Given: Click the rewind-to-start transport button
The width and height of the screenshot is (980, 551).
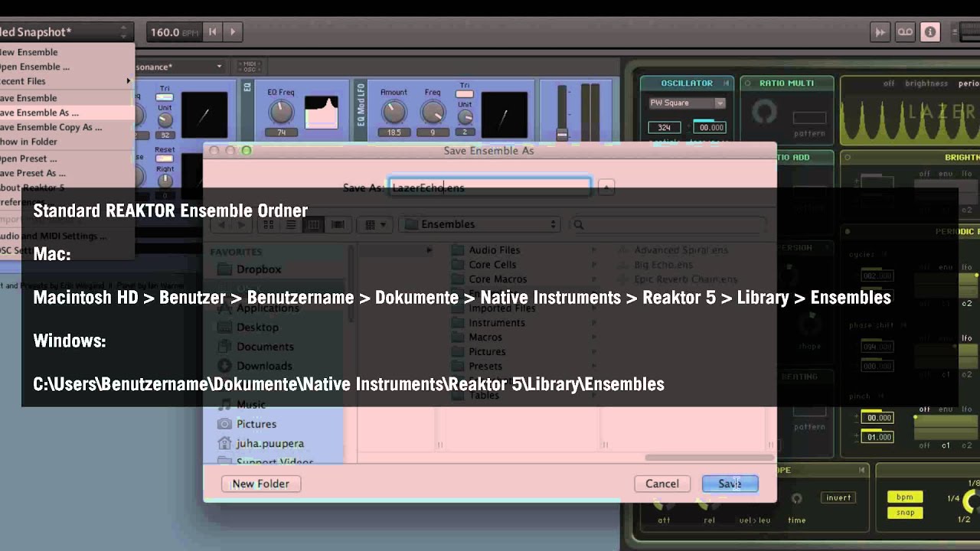Looking at the screenshot, I should [x=213, y=32].
